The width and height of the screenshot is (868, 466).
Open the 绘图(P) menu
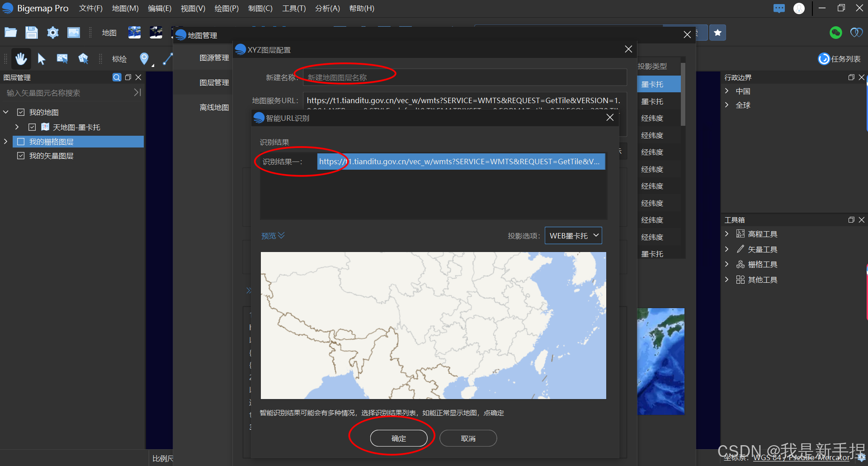[x=226, y=9]
